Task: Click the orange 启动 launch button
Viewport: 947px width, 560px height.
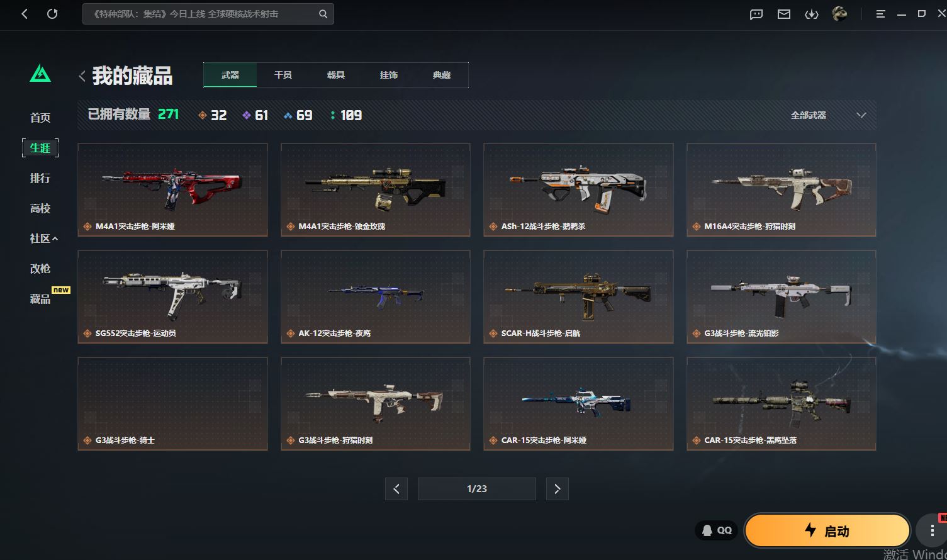Action: point(827,530)
